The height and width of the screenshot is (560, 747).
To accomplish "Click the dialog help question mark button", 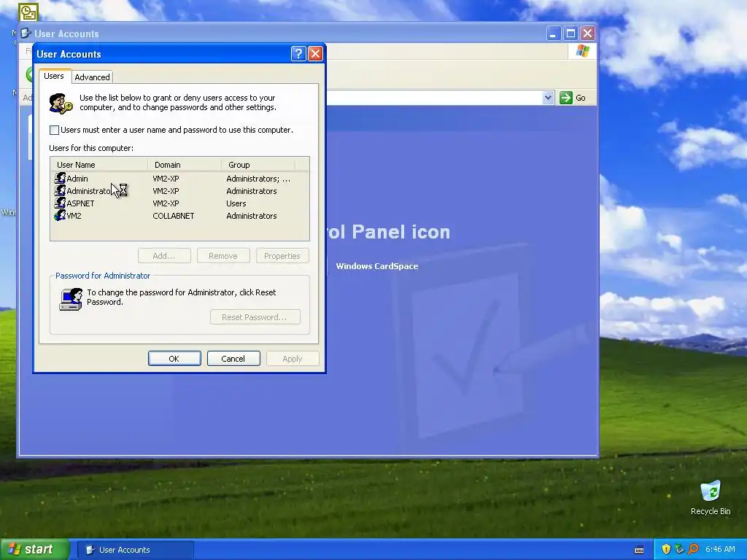I will (298, 54).
